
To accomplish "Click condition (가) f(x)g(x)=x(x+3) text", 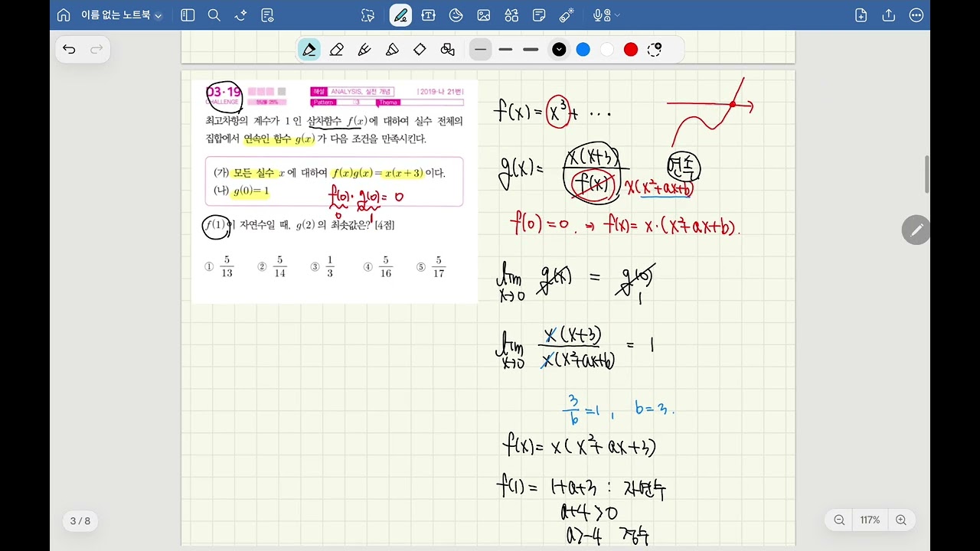I will [x=330, y=173].
